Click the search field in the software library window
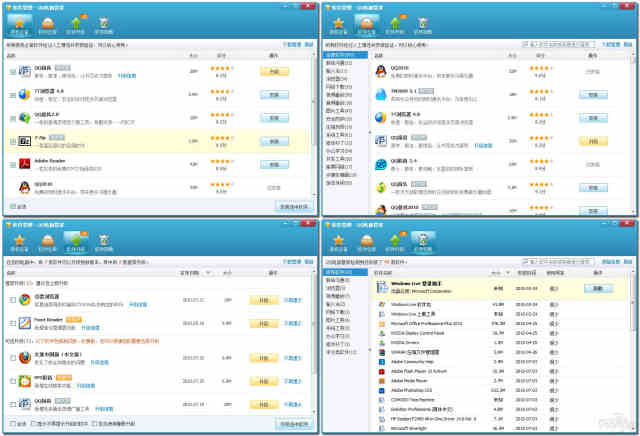The image size is (640, 436). 558,44
